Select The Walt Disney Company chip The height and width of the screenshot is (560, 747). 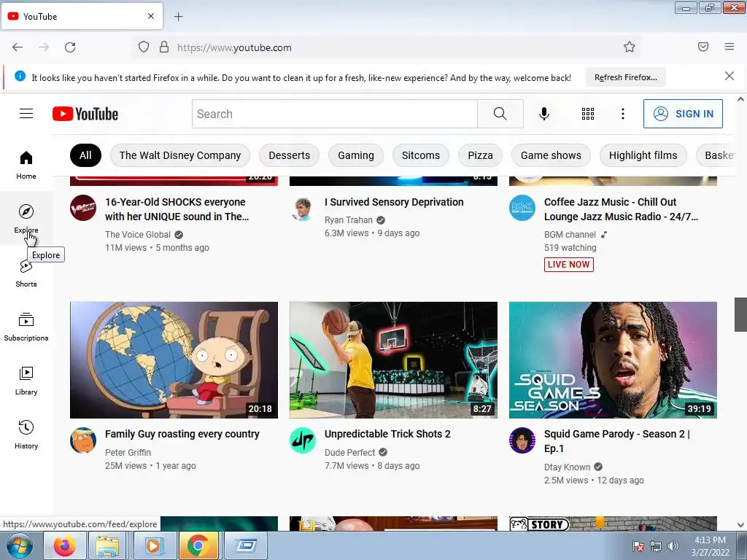(180, 155)
